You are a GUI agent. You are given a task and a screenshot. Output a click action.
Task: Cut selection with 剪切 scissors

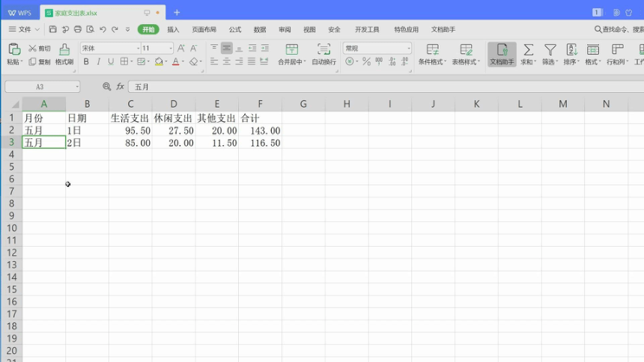click(40, 49)
